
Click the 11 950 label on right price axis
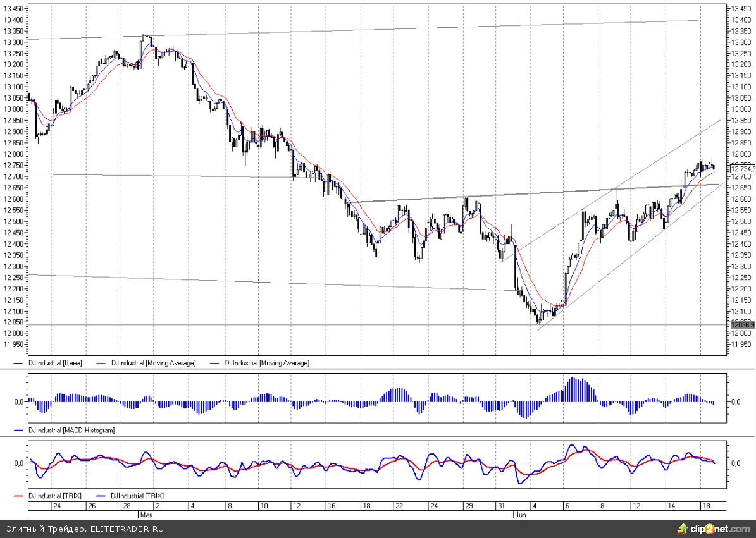pyautogui.click(x=741, y=345)
